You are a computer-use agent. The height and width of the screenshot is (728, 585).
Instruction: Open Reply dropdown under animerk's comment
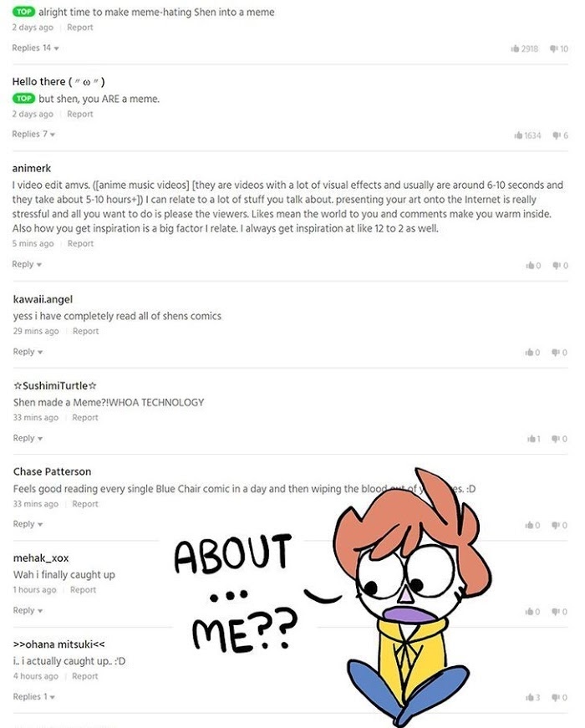click(27, 264)
